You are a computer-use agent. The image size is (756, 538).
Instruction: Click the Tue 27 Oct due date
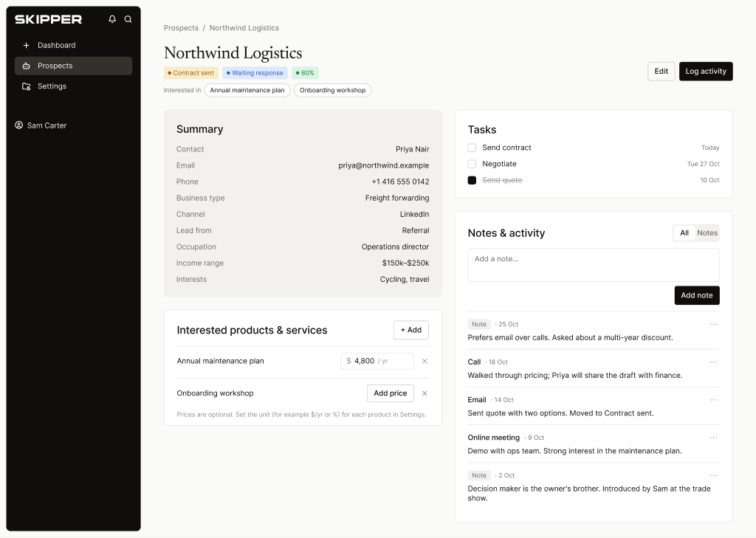pyautogui.click(x=704, y=164)
